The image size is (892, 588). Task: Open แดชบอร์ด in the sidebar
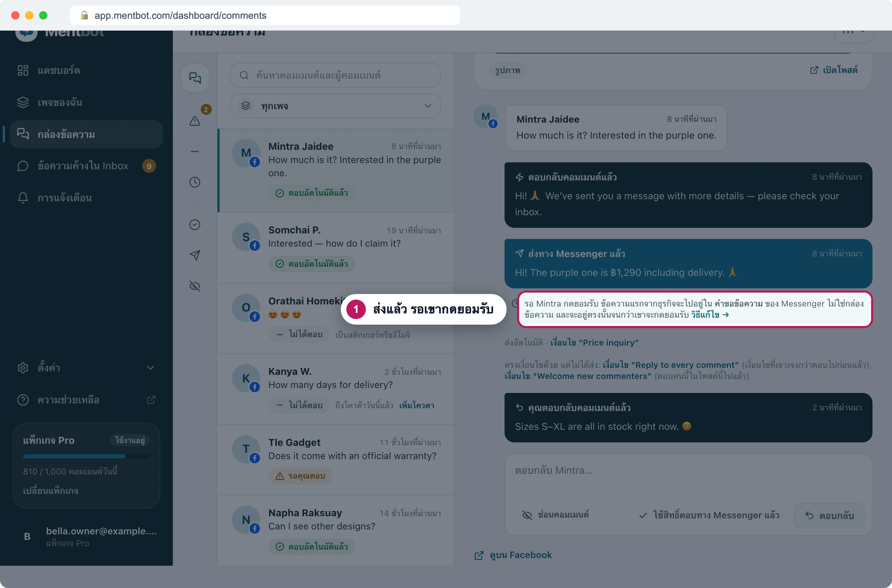[86, 70]
